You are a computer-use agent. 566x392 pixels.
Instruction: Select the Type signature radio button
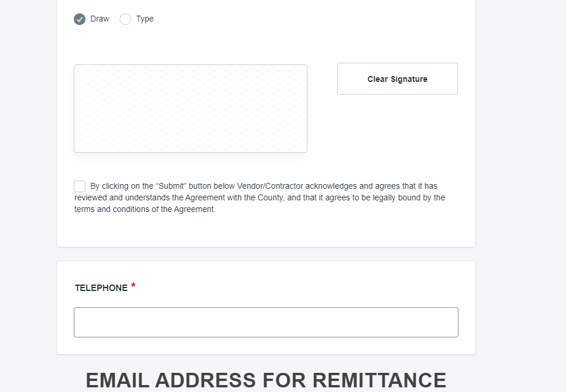point(126,19)
